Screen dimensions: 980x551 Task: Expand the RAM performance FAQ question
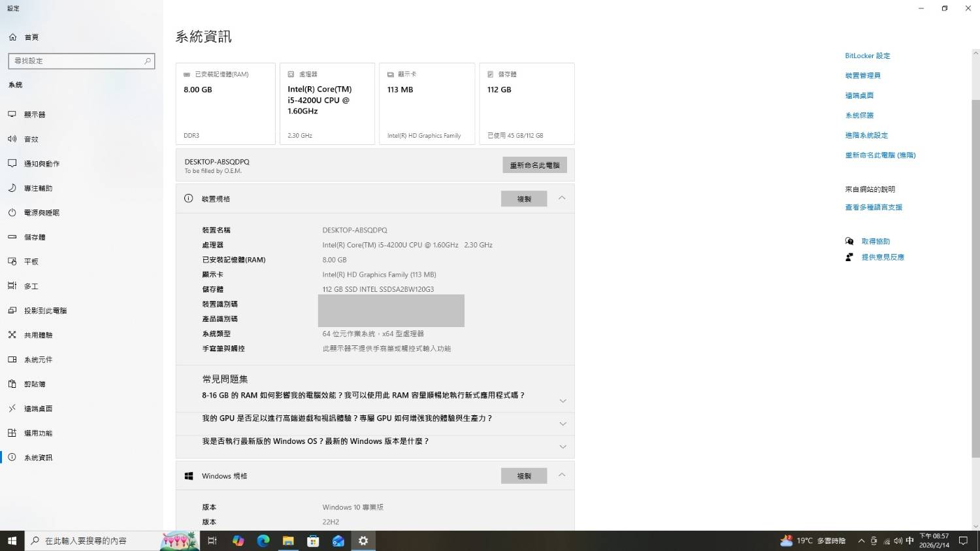coord(563,401)
